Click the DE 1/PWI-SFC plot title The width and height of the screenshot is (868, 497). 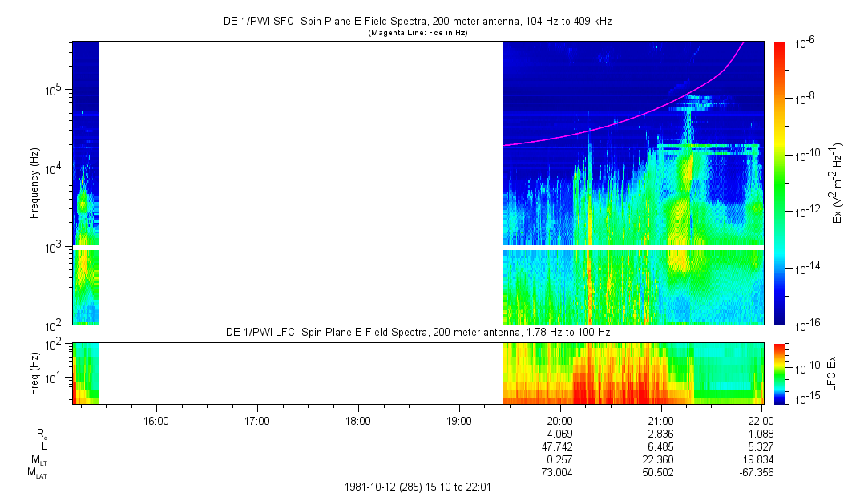417,22
